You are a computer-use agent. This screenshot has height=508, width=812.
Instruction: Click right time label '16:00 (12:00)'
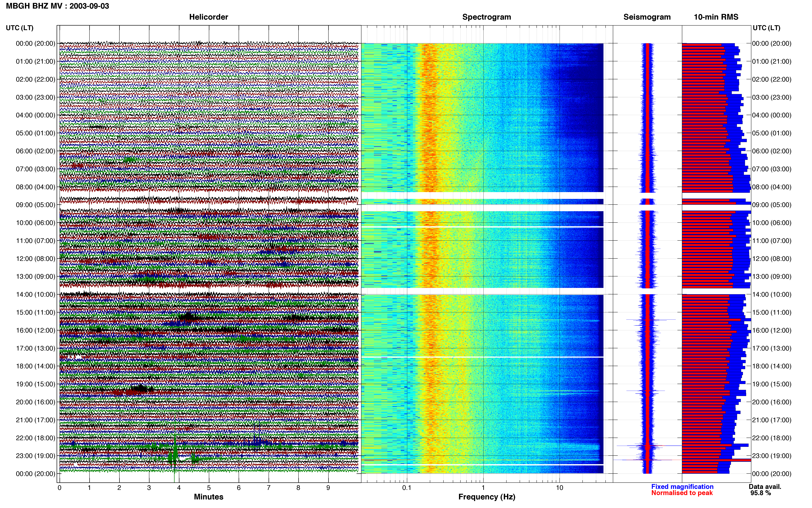point(772,330)
